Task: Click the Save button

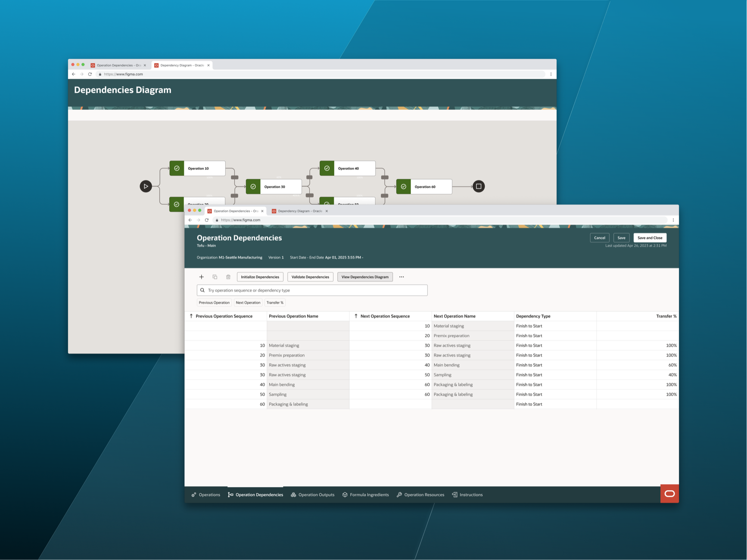Action: (x=622, y=238)
